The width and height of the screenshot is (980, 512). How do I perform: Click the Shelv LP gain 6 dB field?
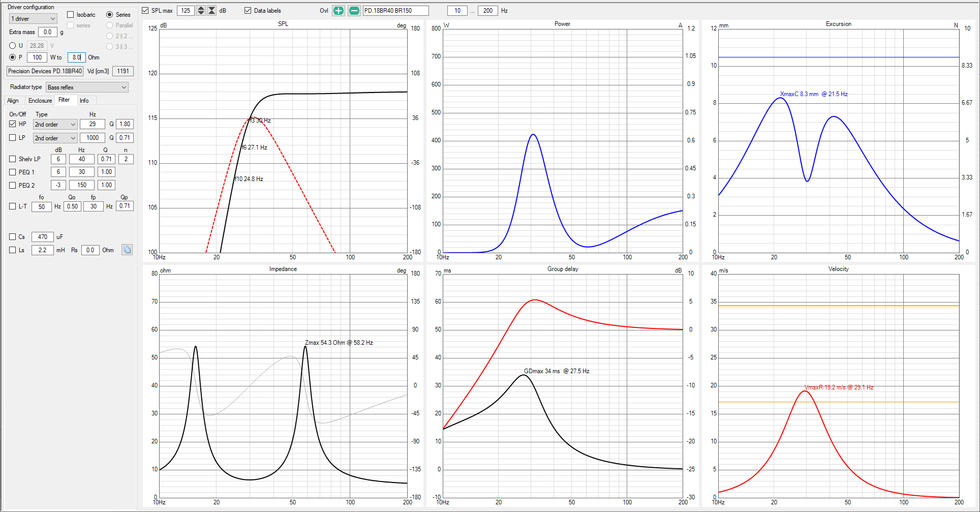(x=58, y=159)
